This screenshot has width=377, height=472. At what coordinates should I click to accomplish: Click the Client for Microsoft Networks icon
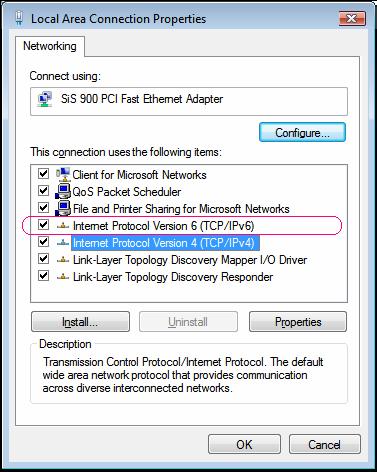(x=63, y=174)
